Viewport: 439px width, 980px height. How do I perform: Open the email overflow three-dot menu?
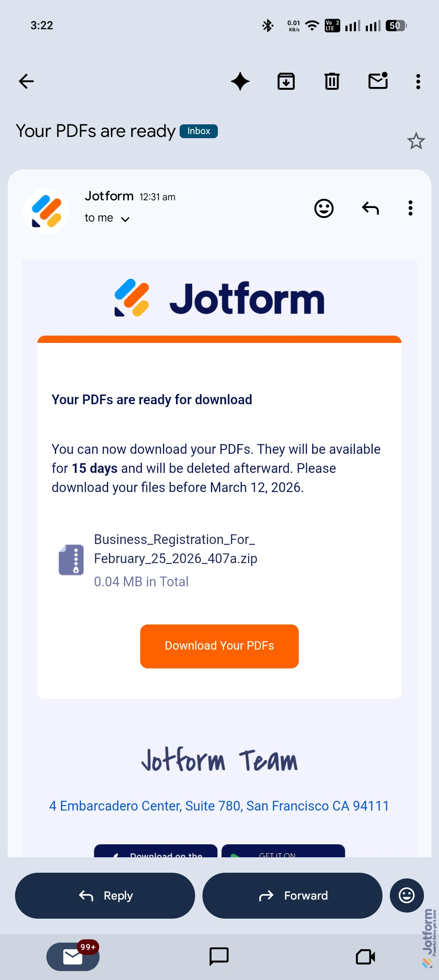pos(418,81)
